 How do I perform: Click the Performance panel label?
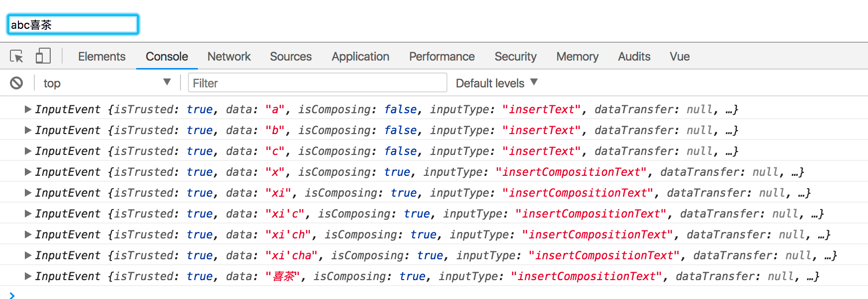441,56
